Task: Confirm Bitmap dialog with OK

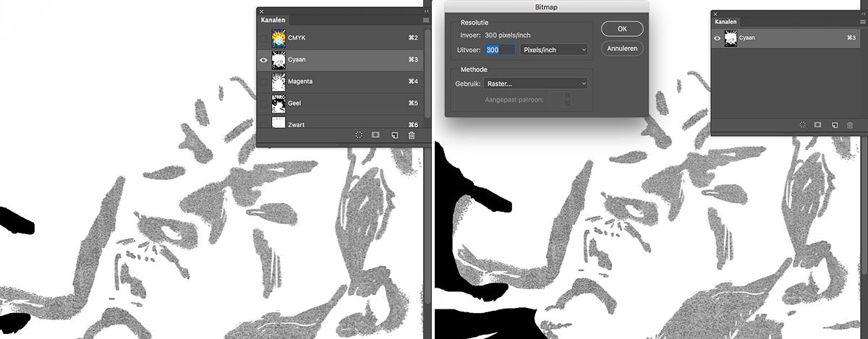Action: (622, 30)
